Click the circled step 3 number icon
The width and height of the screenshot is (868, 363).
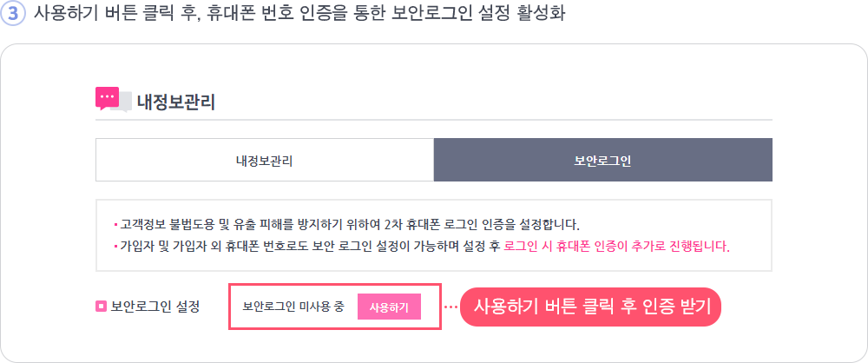click(x=13, y=13)
